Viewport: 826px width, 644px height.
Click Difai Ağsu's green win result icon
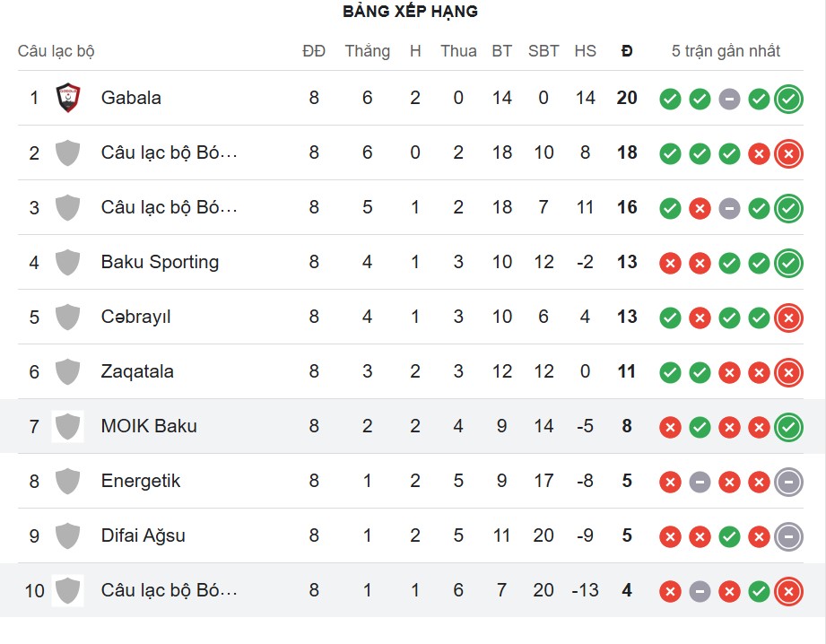point(729,536)
